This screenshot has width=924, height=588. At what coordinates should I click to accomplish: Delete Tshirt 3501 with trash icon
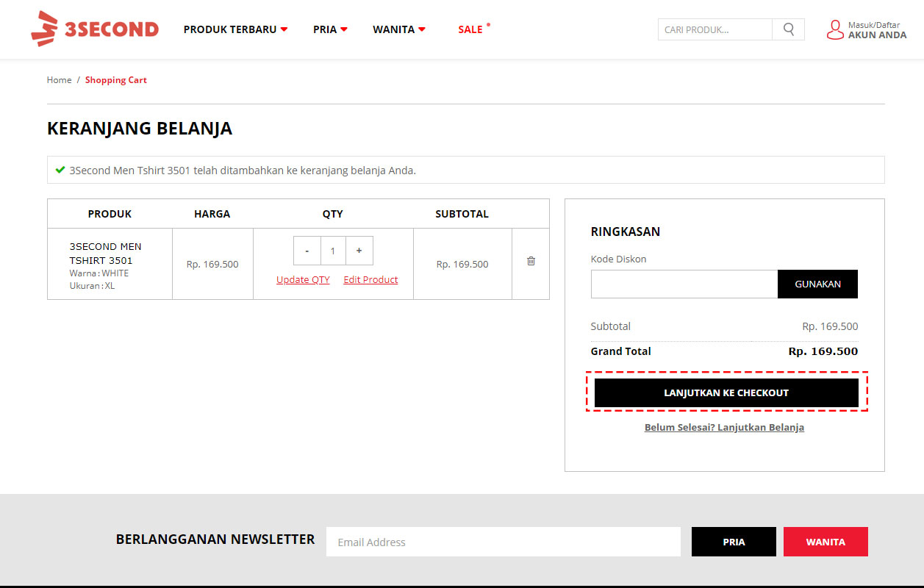click(x=531, y=261)
